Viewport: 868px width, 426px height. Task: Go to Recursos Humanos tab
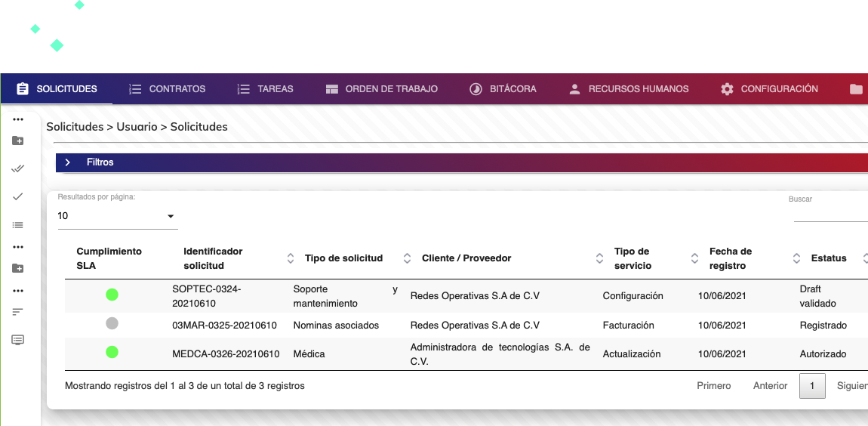tap(629, 89)
